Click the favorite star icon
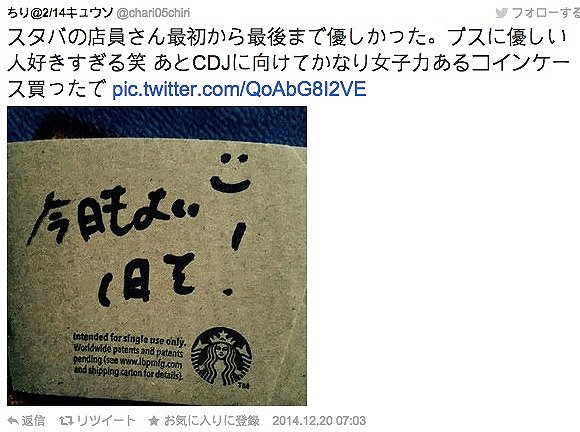Screen dimensions: 580x432 pos(154,421)
